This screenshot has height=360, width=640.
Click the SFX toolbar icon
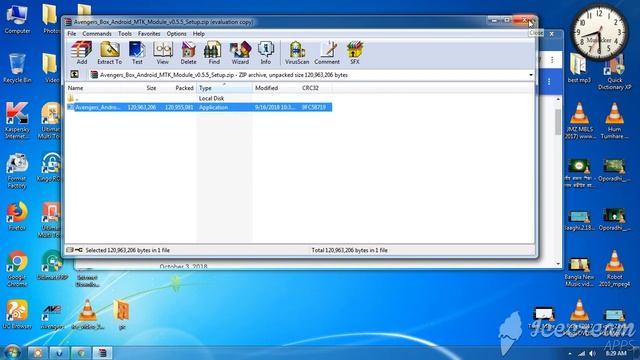click(355, 53)
